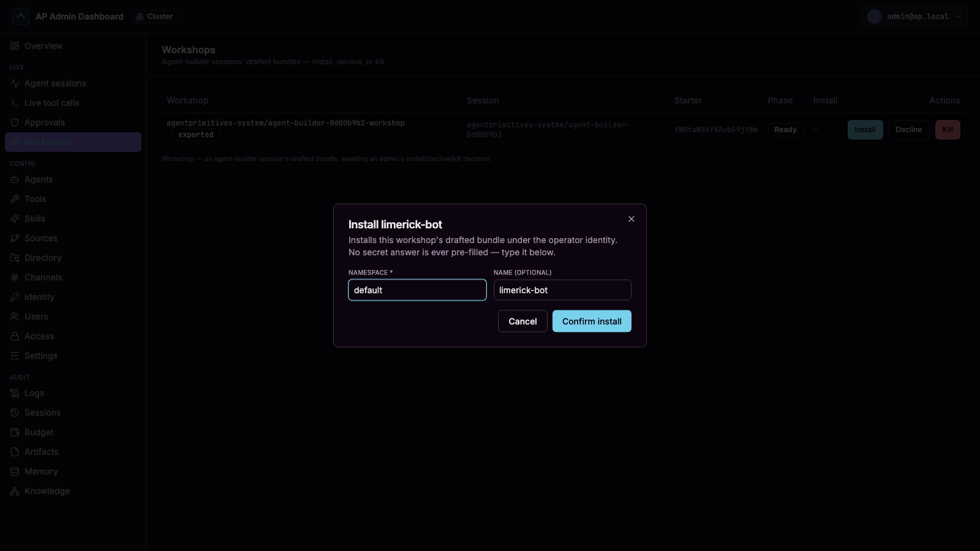The width and height of the screenshot is (980, 551).
Task: Click the Settings sliders icon
Action: click(x=15, y=356)
